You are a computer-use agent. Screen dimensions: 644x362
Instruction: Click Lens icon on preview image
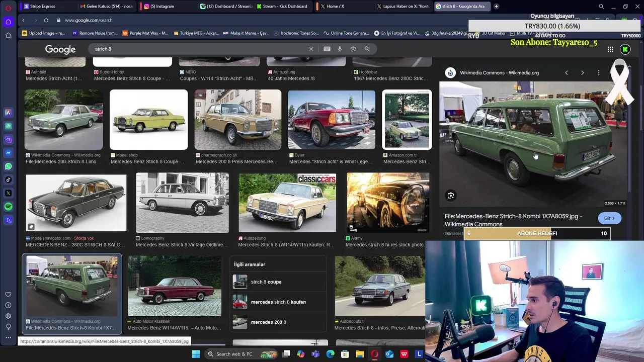click(x=451, y=196)
